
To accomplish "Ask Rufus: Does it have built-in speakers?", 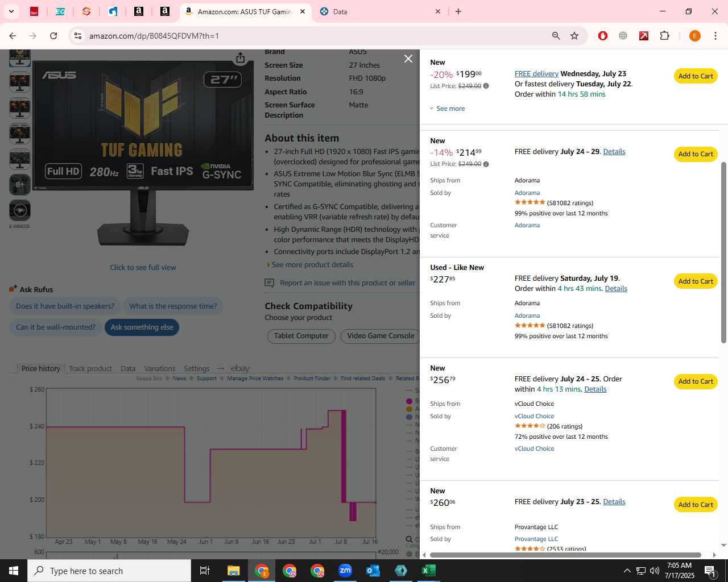I will click(x=65, y=306).
